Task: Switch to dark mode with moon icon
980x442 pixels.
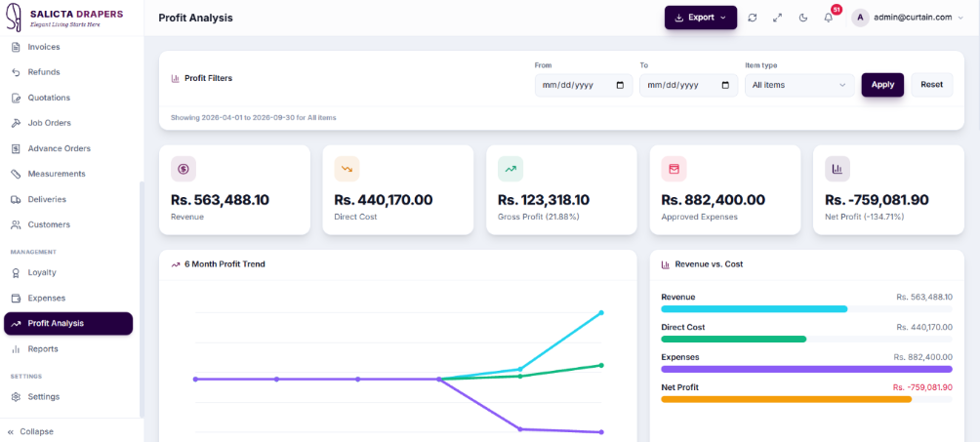Action: (803, 18)
